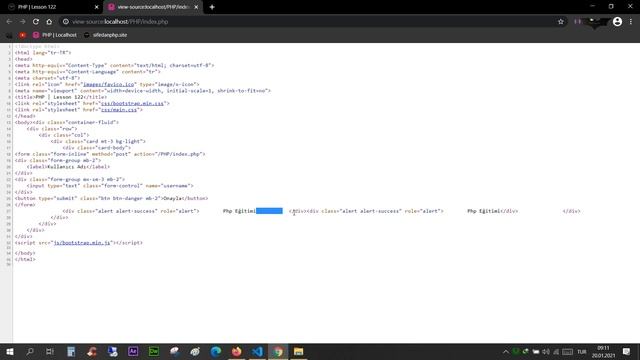
Task: Open Windows taskbar search
Action: pyautogui.click(x=30, y=351)
